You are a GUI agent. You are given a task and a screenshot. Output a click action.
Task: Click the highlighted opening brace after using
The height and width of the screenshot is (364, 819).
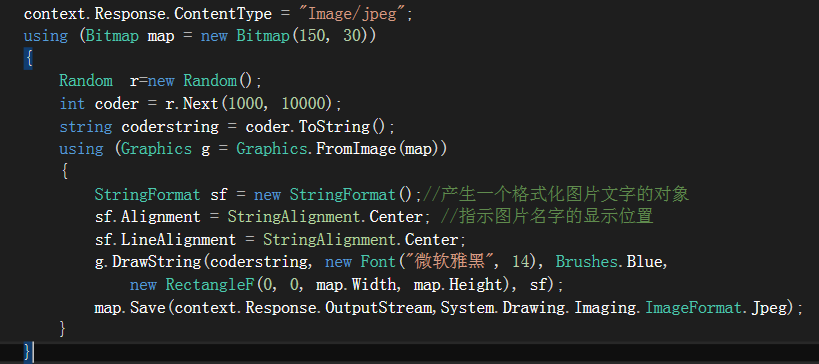(28, 58)
